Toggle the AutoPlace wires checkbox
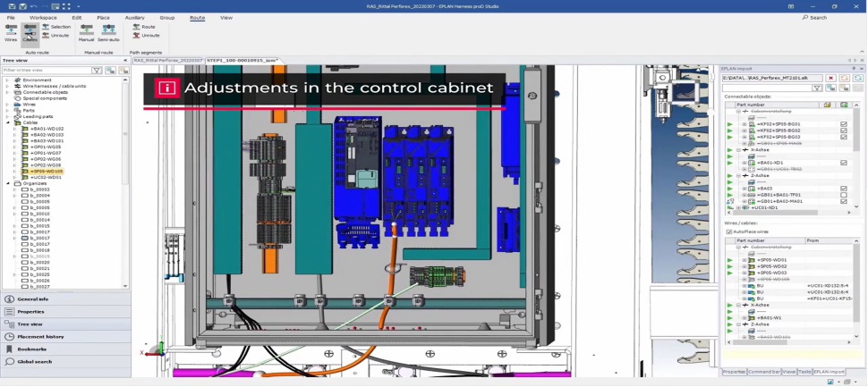The image size is (868, 387). point(729,231)
